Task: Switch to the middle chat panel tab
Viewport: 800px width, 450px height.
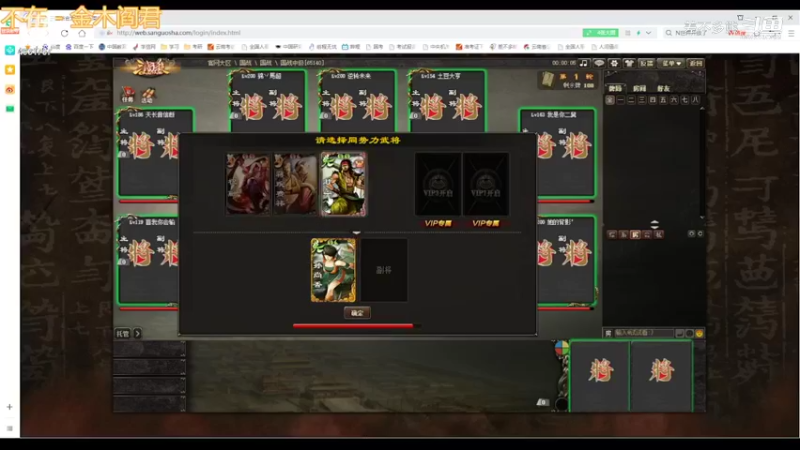Action: 639,88
